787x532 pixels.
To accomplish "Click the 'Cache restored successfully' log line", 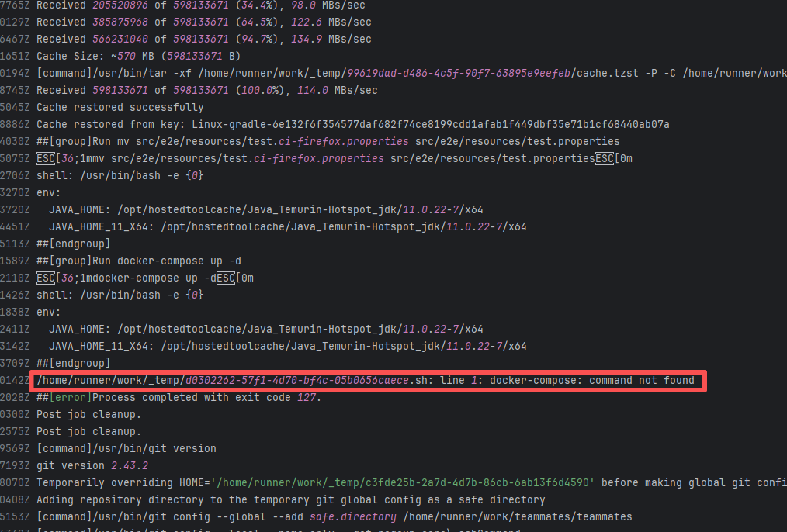I will (120, 107).
